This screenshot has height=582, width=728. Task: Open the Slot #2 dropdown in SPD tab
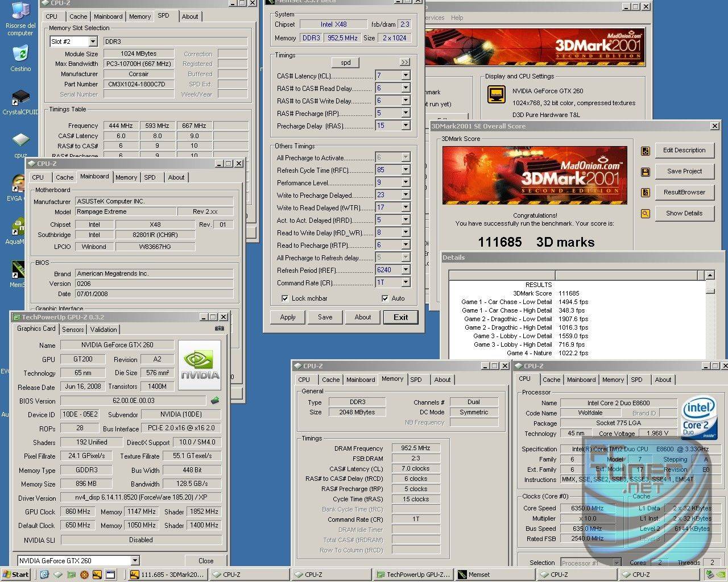click(x=93, y=41)
